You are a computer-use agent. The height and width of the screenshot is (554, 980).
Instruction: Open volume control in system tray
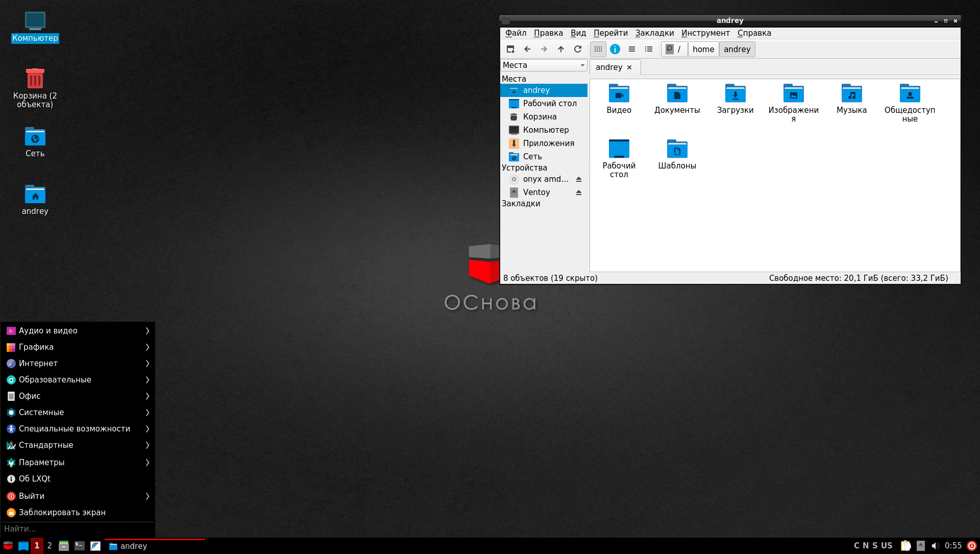pos(935,546)
